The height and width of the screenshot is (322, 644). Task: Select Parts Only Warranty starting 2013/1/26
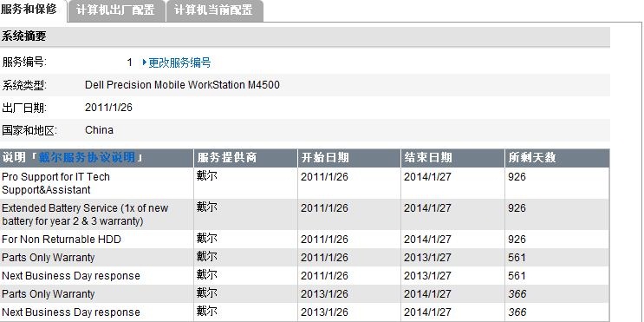(48, 294)
